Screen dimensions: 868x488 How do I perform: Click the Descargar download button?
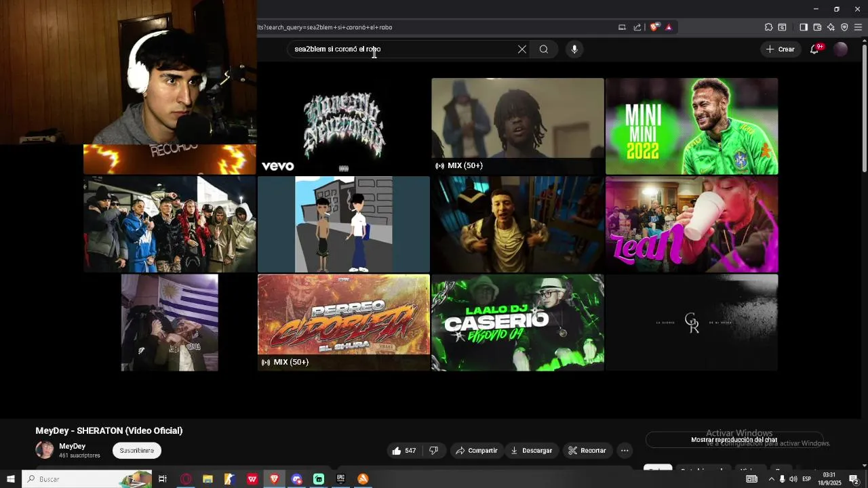(x=532, y=451)
